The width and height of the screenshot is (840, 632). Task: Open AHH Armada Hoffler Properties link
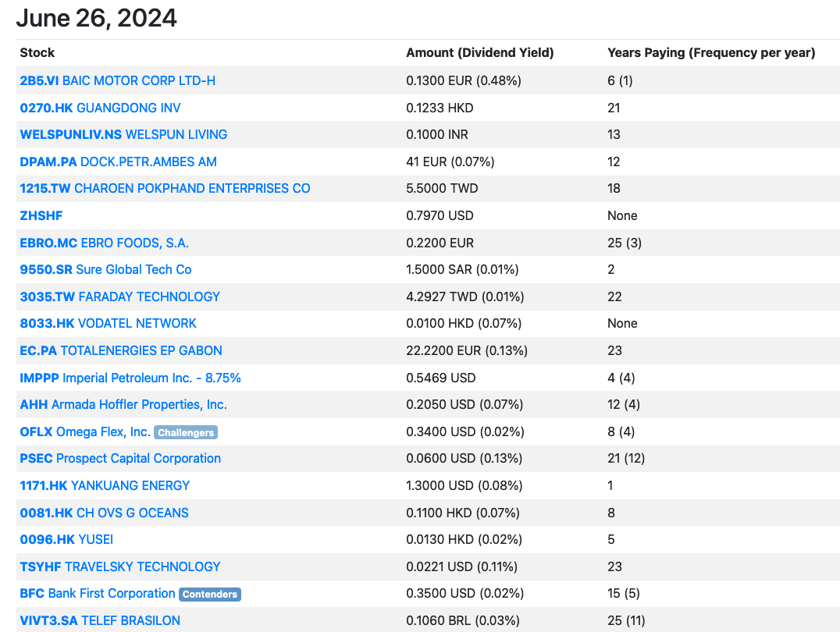tap(123, 405)
